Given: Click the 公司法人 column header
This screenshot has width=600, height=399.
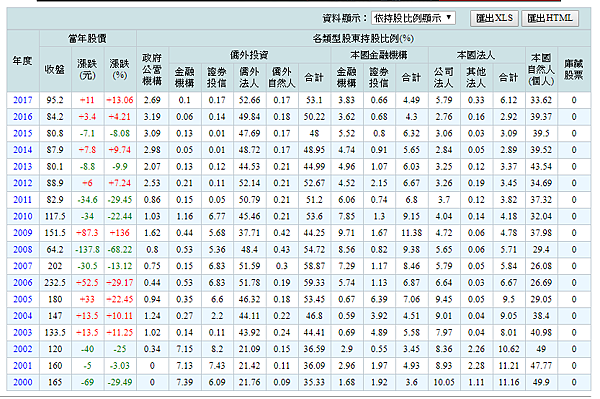Looking at the screenshot, I should pyautogui.click(x=444, y=78).
